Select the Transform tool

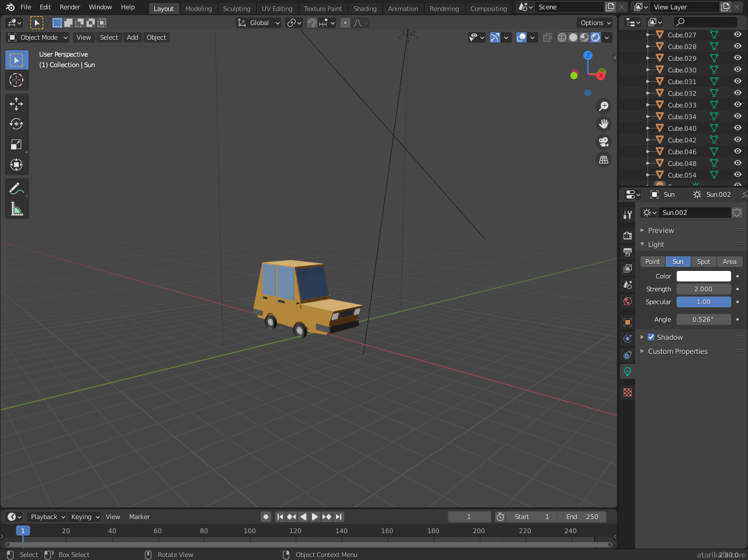[16, 165]
